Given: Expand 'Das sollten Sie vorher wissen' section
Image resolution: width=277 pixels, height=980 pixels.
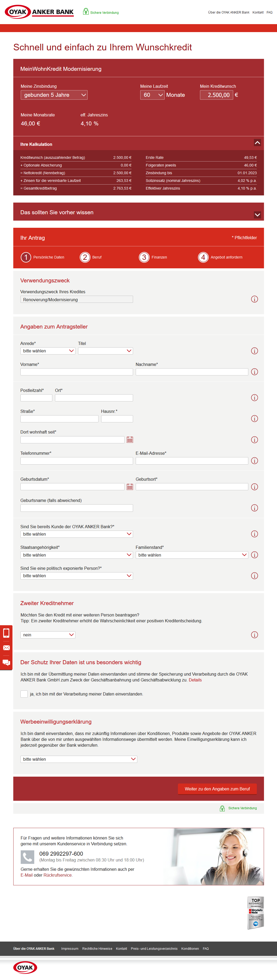Looking at the screenshot, I should pyautogui.click(x=257, y=215).
